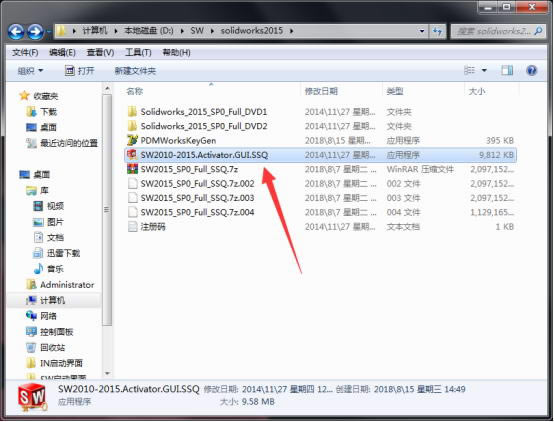This screenshot has height=422, width=554.
Task: Expand the address bar history dropdown
Action: point(422,31)
